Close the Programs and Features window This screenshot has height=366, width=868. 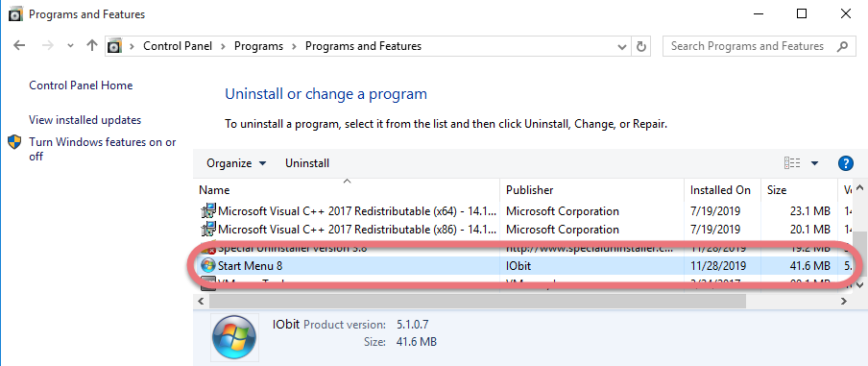[x=845, y=13]
